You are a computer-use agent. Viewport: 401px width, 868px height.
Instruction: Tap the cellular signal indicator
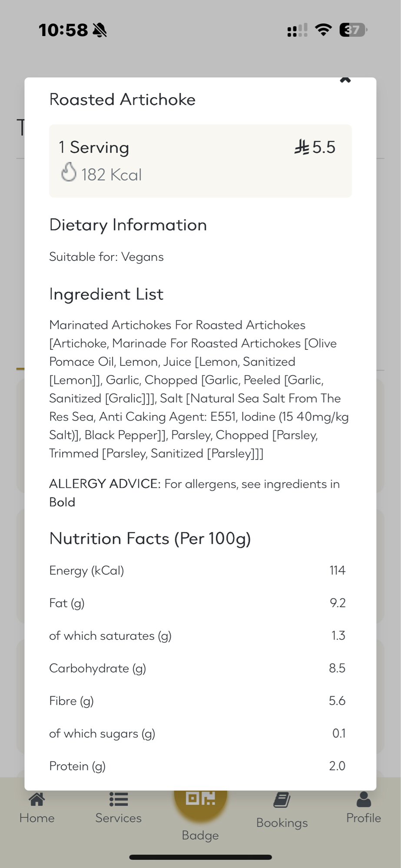297,30
